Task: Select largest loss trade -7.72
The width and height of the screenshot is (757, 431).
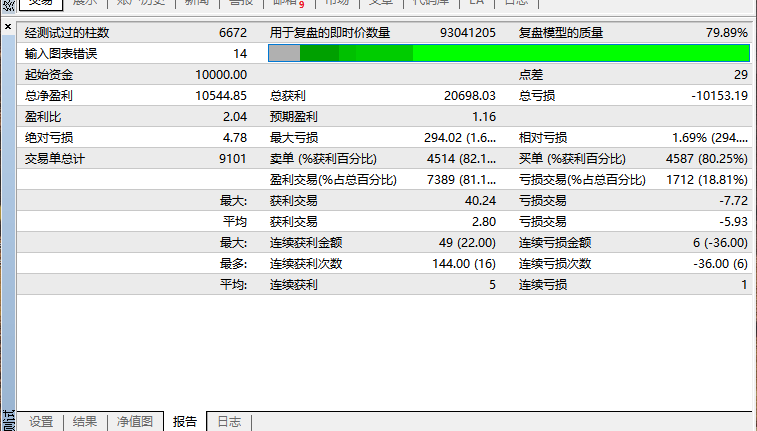Action: 734,201
